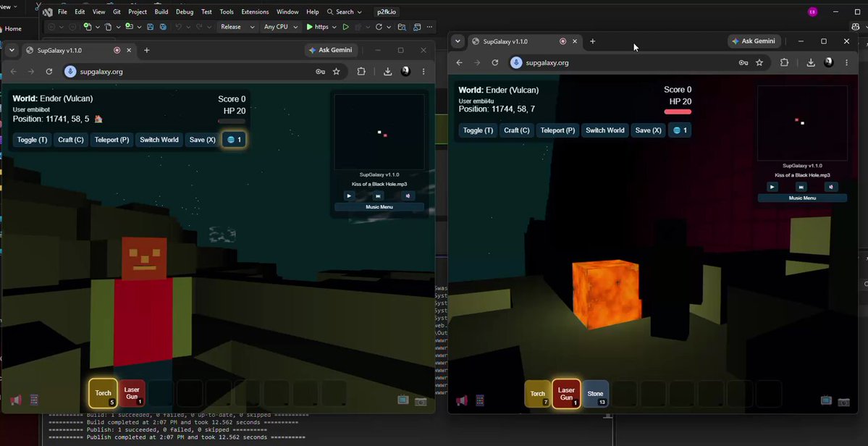
Task: Mute the music in the left game's player
Action: click(408, 195)
